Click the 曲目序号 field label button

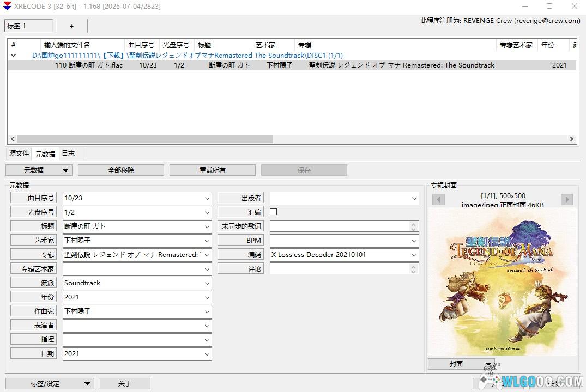tap(33, 198)
